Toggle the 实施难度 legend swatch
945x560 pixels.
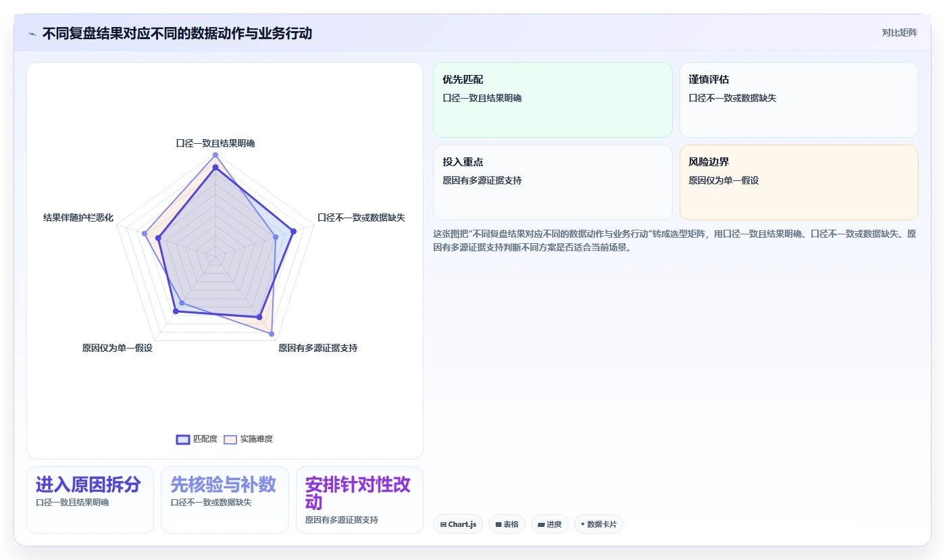230,439
